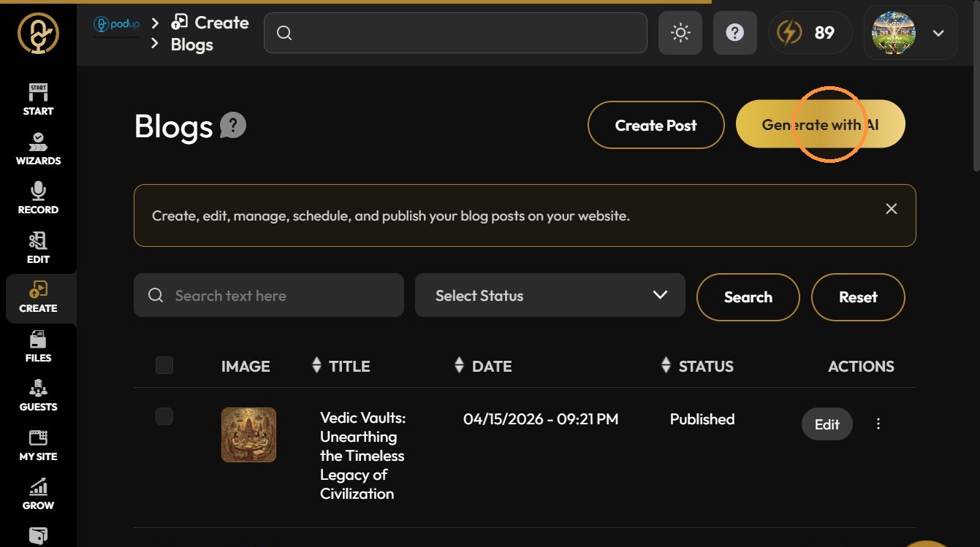Check the Vedic Vaults row checkbox
980x547 pixels.
click(x=164, y=416)
